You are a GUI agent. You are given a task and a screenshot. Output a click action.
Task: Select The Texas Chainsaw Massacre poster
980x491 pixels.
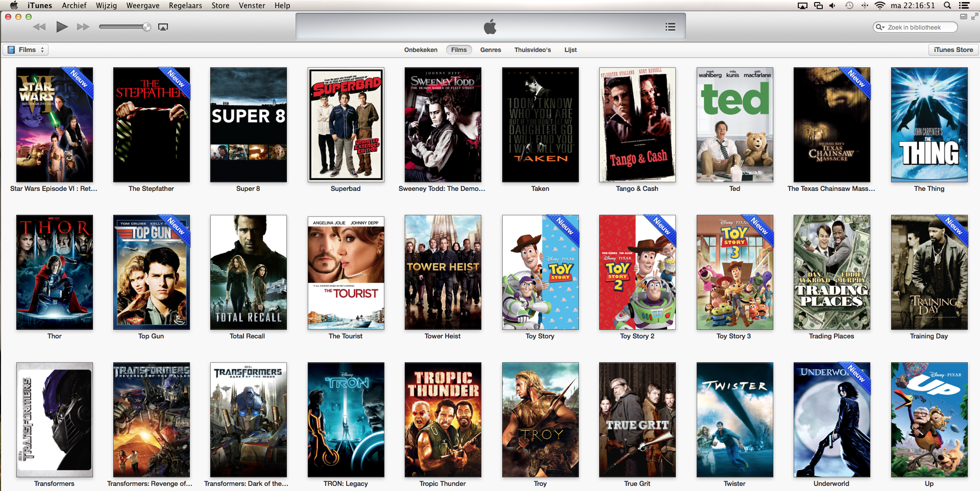coord(832,125)
